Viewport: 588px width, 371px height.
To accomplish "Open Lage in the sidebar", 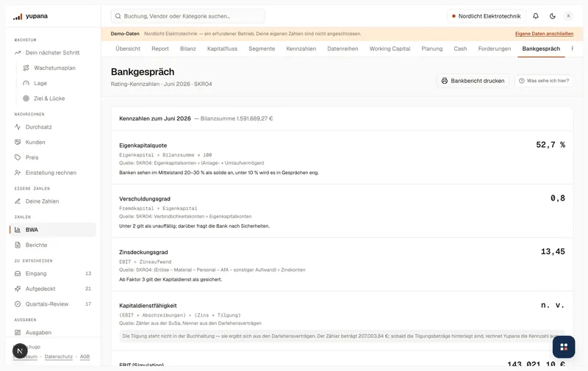I will tap(40, 83).
